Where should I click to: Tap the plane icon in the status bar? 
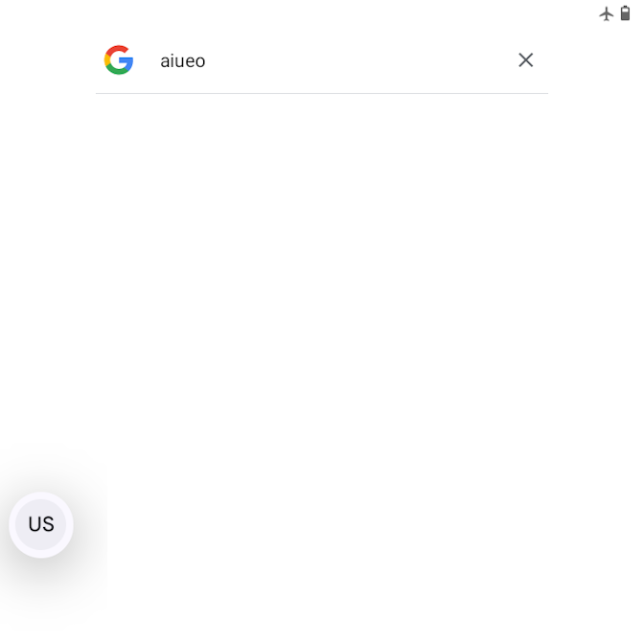607,14
